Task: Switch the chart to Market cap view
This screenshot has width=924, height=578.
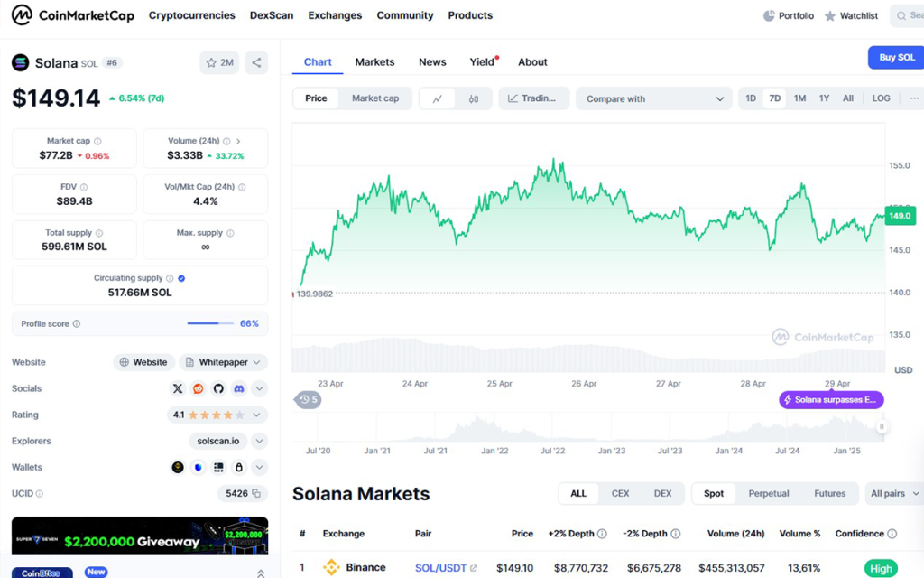Action: 375,98
